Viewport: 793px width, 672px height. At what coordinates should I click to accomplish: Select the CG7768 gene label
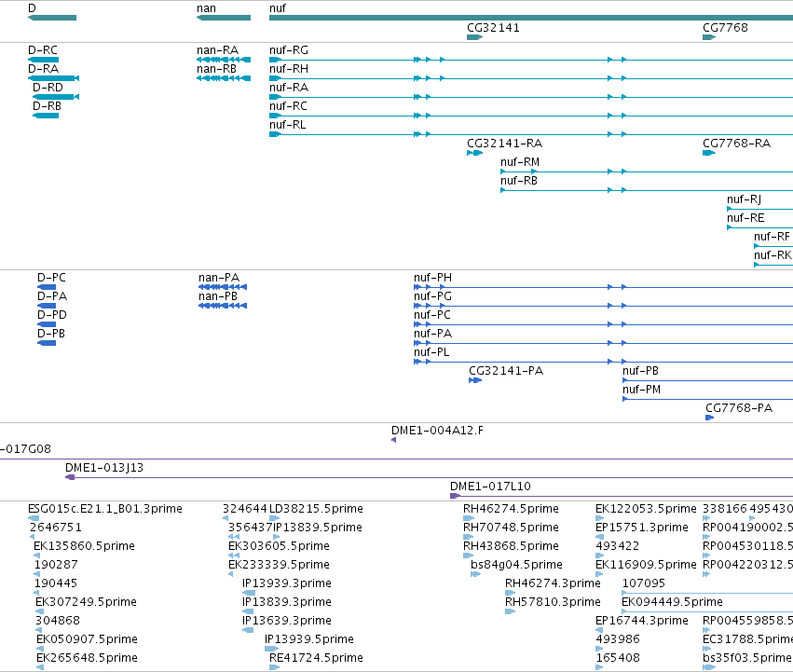tap(725, 27)
